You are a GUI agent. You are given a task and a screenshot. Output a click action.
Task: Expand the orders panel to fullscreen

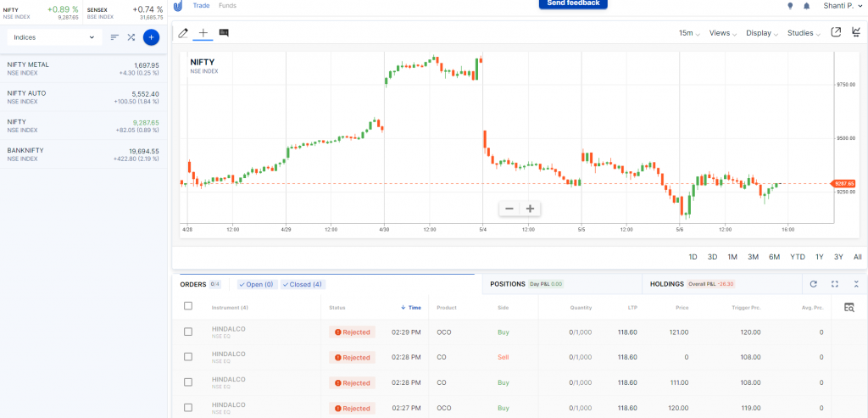pyautogui.click(x=835, y=284)
